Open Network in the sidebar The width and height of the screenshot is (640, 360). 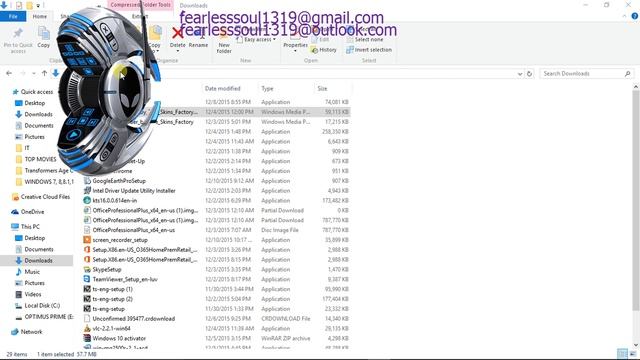point(27,332)
